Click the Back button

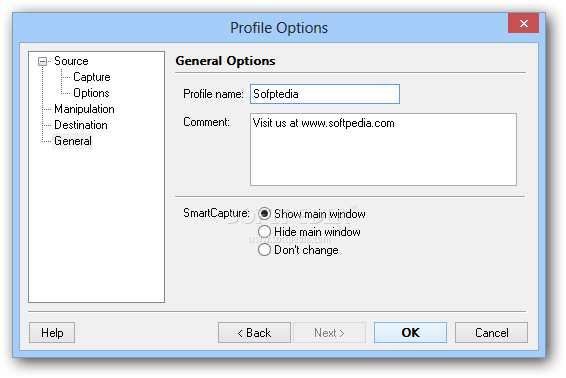[x=254, y=333]
